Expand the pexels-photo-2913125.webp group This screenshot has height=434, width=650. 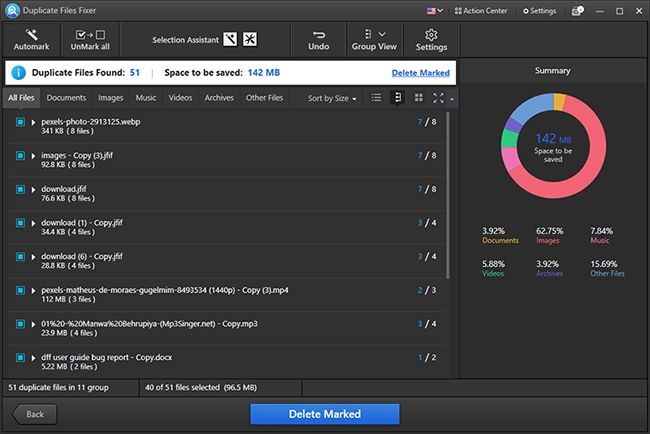click(33, 122)
